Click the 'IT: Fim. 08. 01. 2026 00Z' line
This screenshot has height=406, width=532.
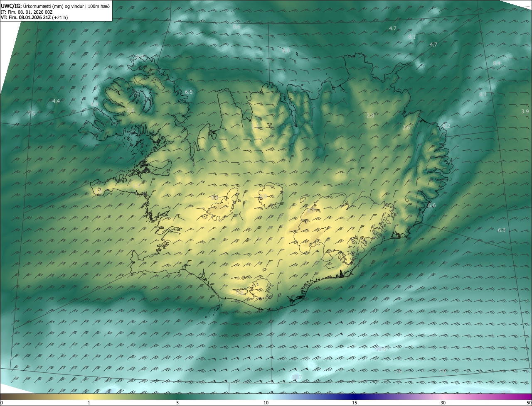coord(27,12)
